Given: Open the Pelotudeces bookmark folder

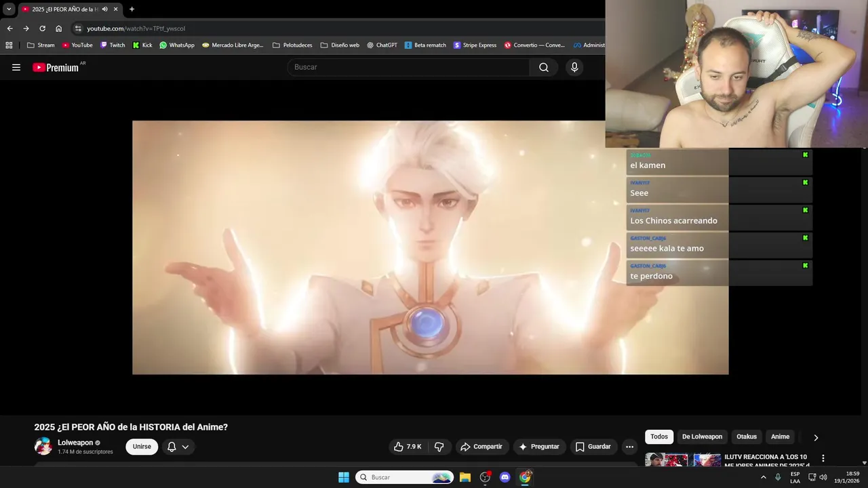Looking at the screenshot, I should point(292,45).
